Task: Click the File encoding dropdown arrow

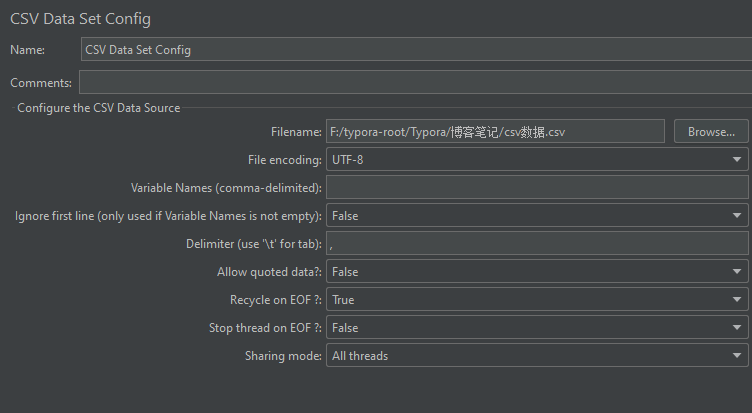Action: (738, 160)
